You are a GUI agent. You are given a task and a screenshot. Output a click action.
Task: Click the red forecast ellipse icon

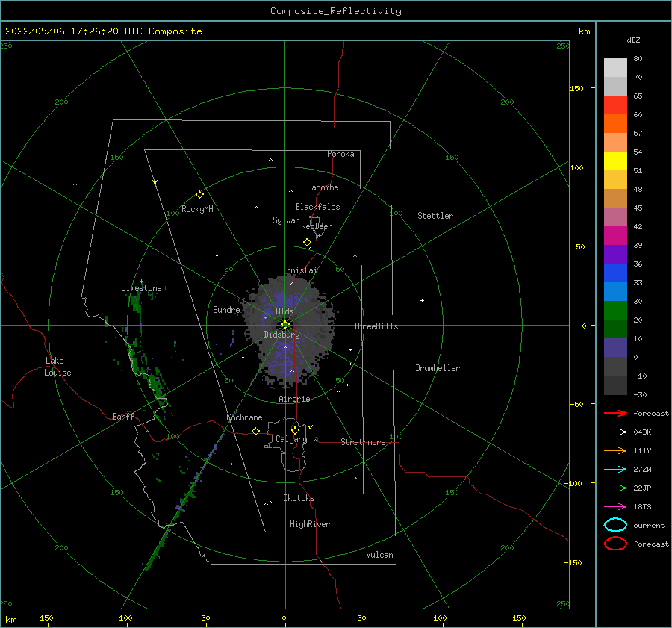coord(615,544)
